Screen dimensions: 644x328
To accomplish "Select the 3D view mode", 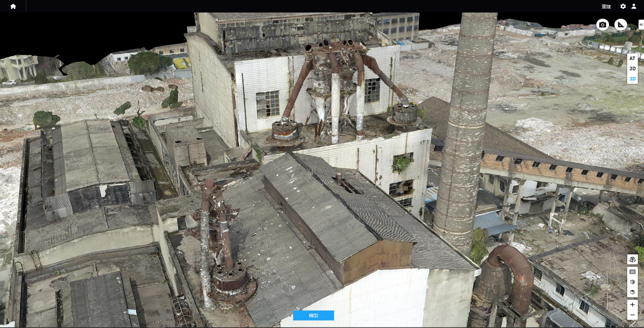I will coord(632,79).
